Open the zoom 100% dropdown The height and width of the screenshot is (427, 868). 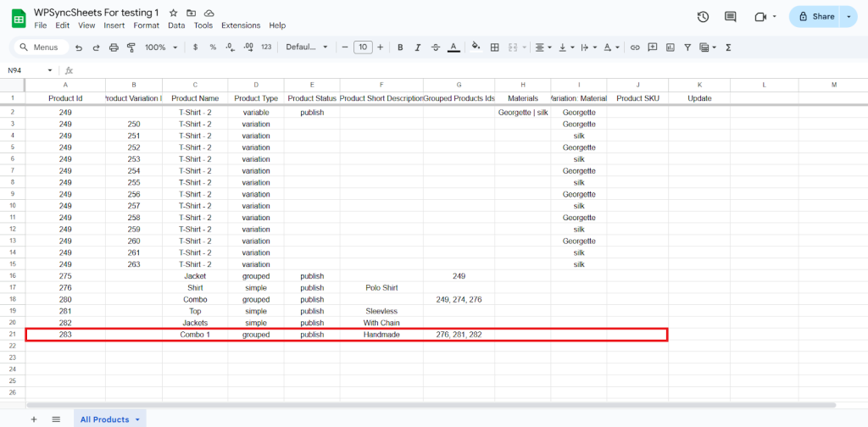(x=161, y=47)
